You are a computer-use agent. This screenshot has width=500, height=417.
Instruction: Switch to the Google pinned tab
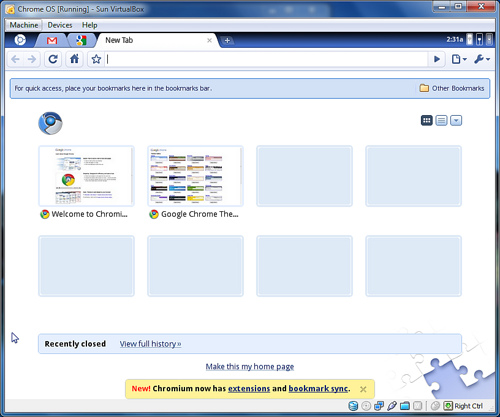click(81, 40)
